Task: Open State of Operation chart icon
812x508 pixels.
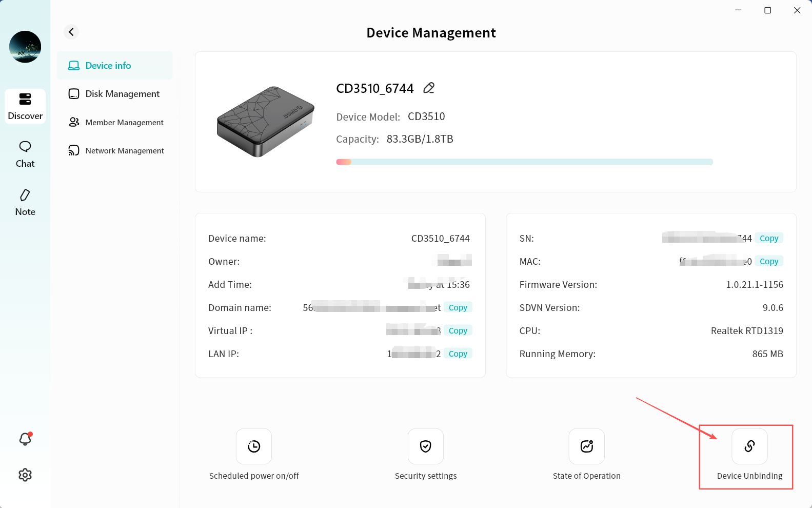Action: tap(586, 446)
